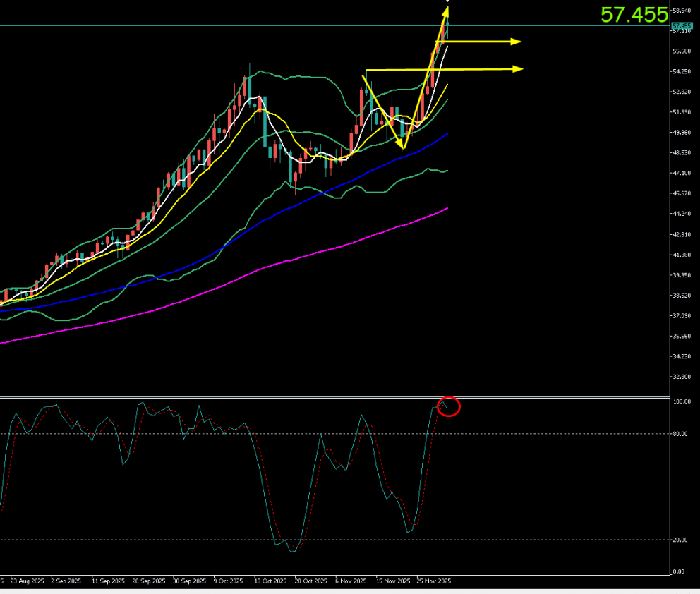Viewport: 700px width, 594px height.
Task: Click the downward yellow arrow tip near mid-November
Action: [403, 146]
